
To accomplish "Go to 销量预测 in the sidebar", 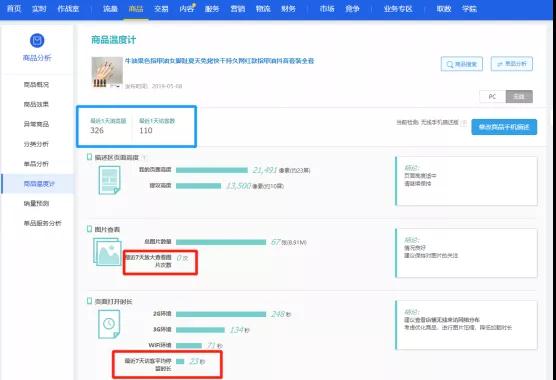I will (x=36, y=203).
